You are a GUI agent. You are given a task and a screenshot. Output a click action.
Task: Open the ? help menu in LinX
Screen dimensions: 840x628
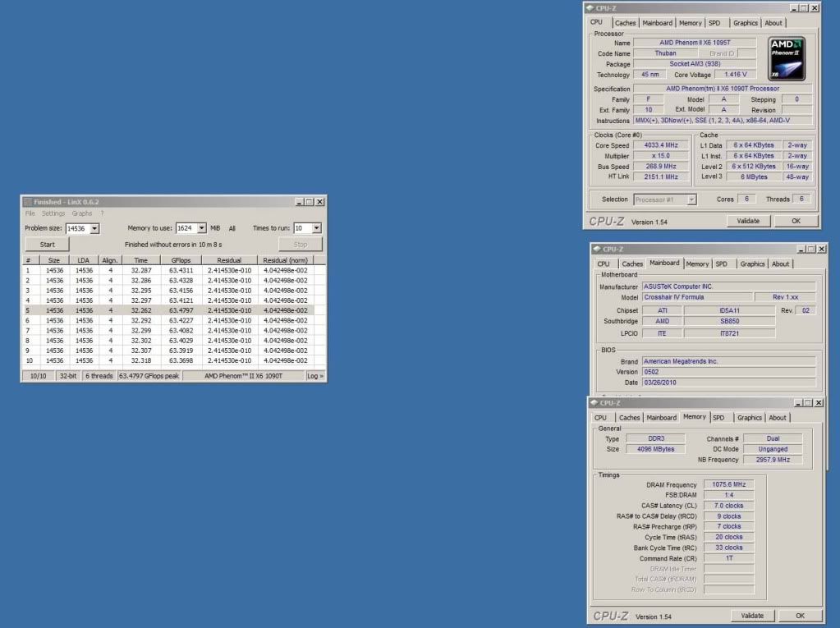pos(102,213)
